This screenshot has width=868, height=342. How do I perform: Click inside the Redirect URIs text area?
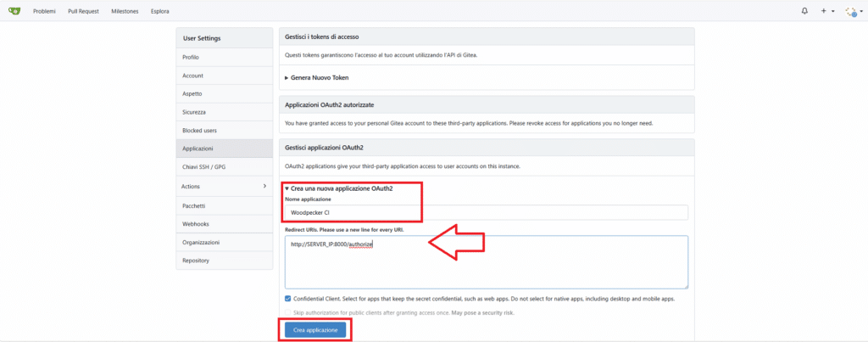point(487,261)
